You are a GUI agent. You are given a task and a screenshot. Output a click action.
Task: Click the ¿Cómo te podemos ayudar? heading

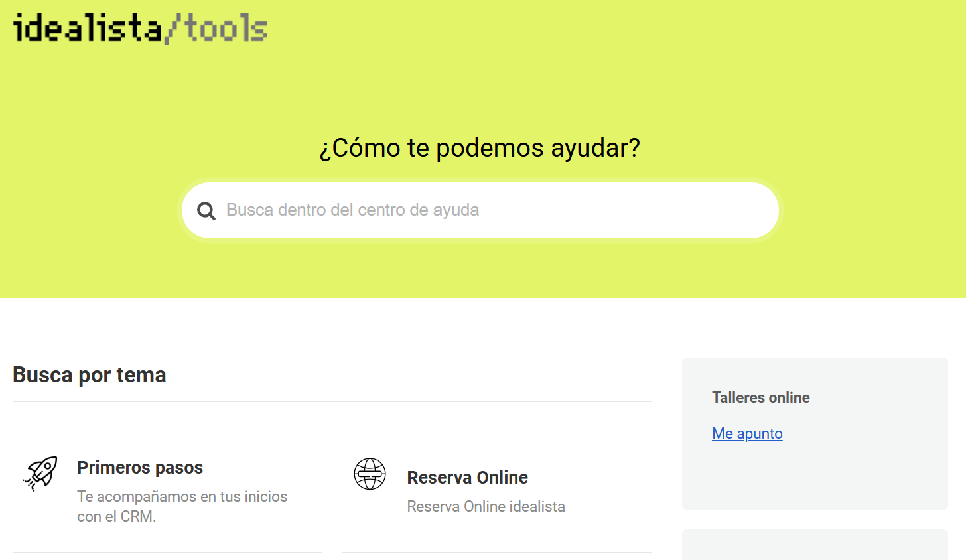[480, 147]
